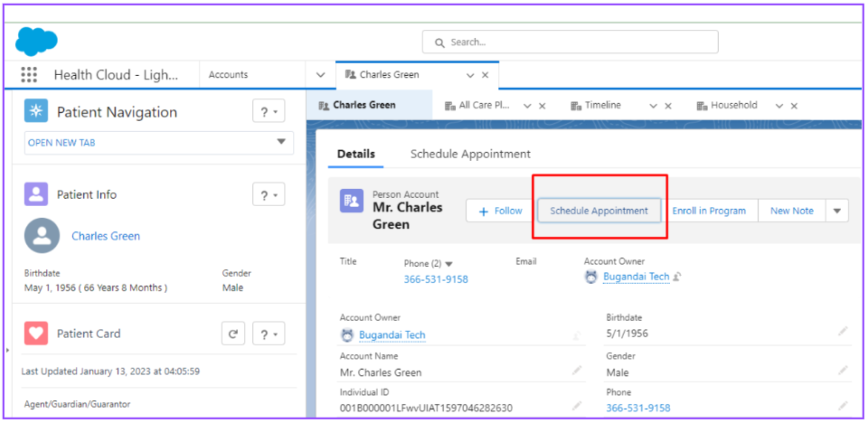Close the All Care Plans subtab
The height and width of the screenshot is (423, 868).
pyautogui.click(x=542, y=106)
